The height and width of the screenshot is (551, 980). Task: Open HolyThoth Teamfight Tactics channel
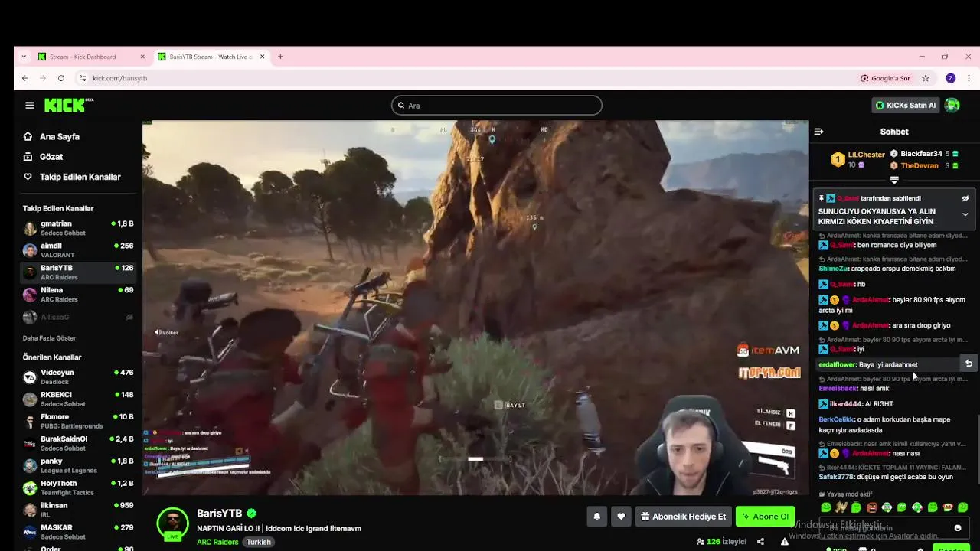(x=78, y=487)
